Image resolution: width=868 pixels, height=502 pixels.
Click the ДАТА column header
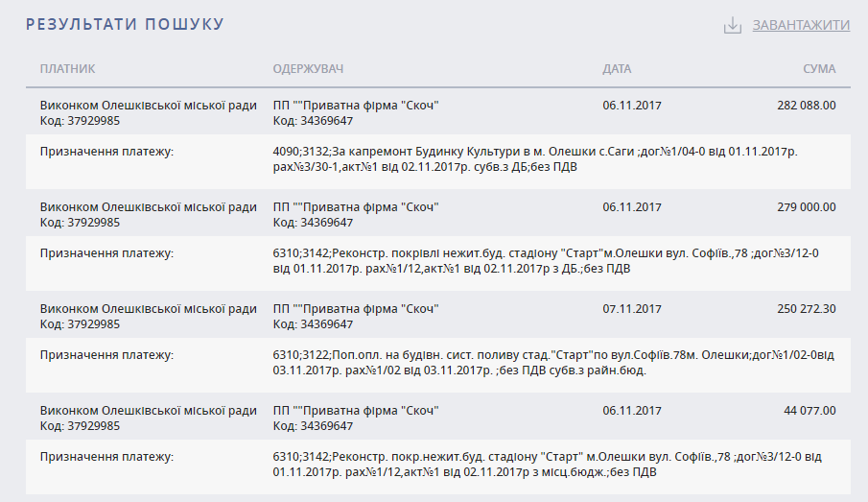click(x=617, y=69)
